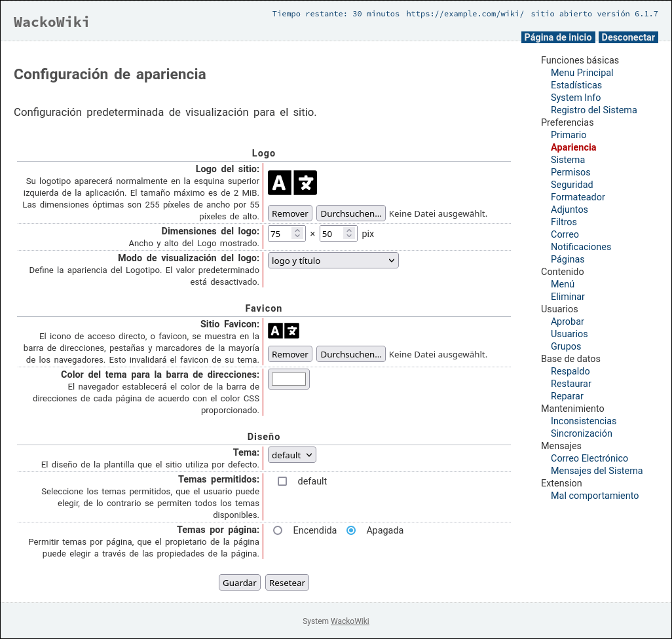
Task: Open "Menu Principal" under Funciones básicas
Action: (x=582, y=73)
